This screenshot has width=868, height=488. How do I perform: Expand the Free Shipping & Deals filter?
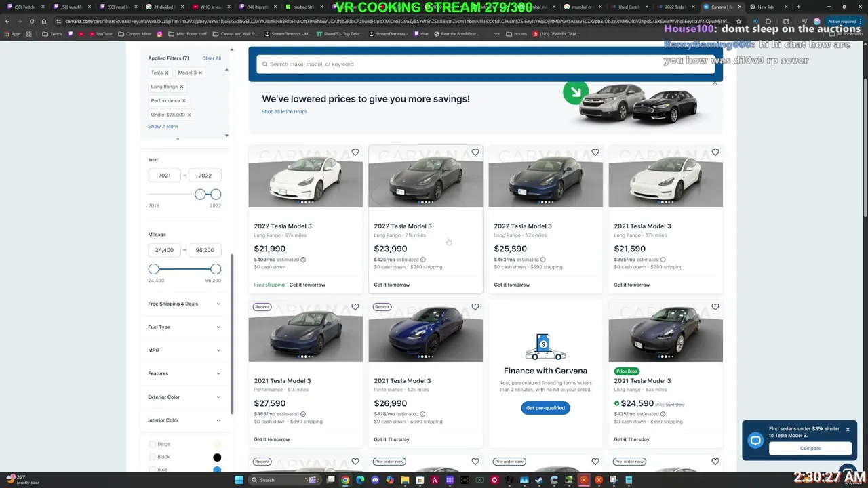tap(184, 304)
